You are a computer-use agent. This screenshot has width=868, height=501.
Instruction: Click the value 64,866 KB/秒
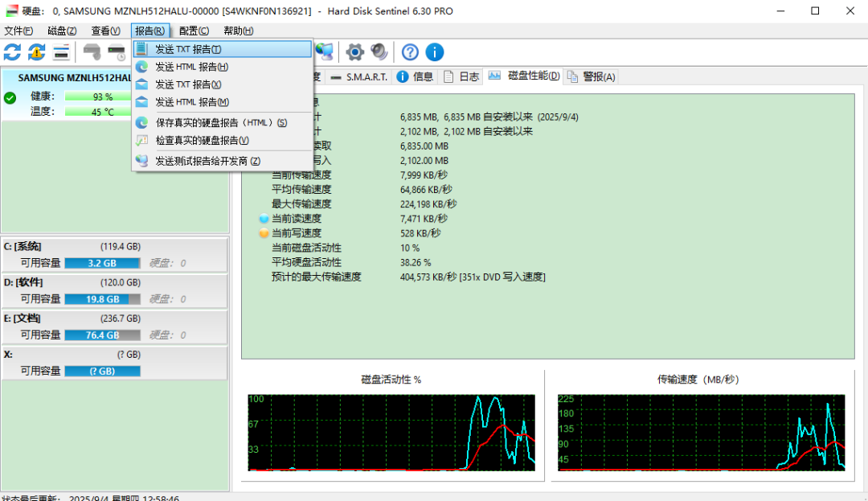[x=426, y=189]
